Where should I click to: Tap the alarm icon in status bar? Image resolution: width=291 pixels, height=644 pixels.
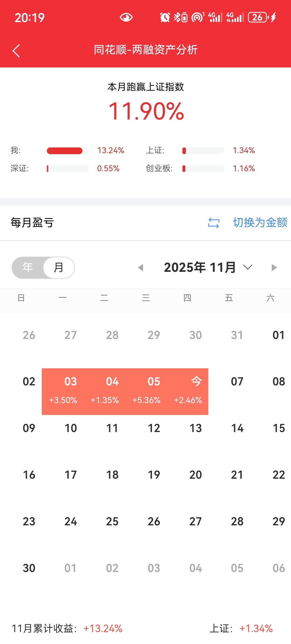(x=165, y=18)
